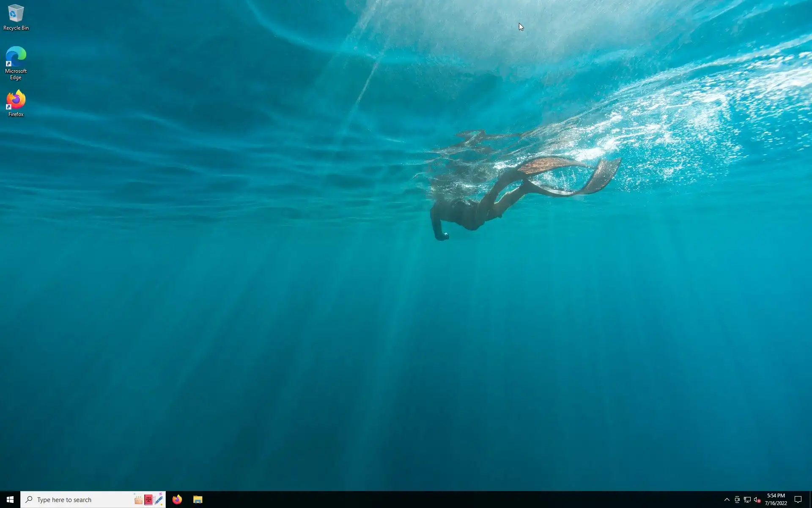Expand hidden system tray icons chevron
The width and height of the screenshot is (812, 508).
727,500
